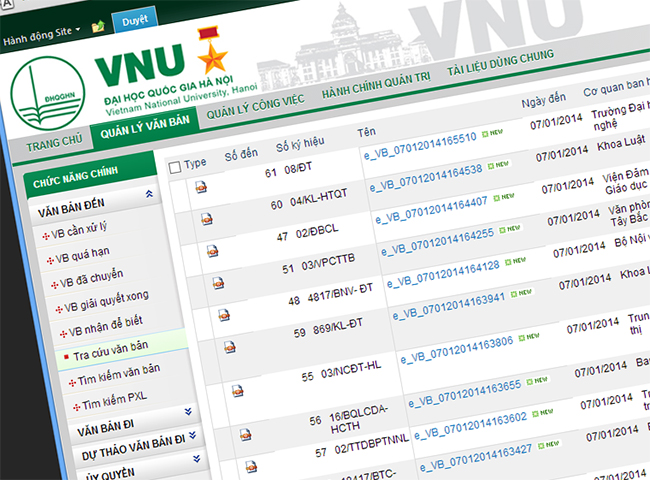Expand the ỦY QUYỀN section

196,458
